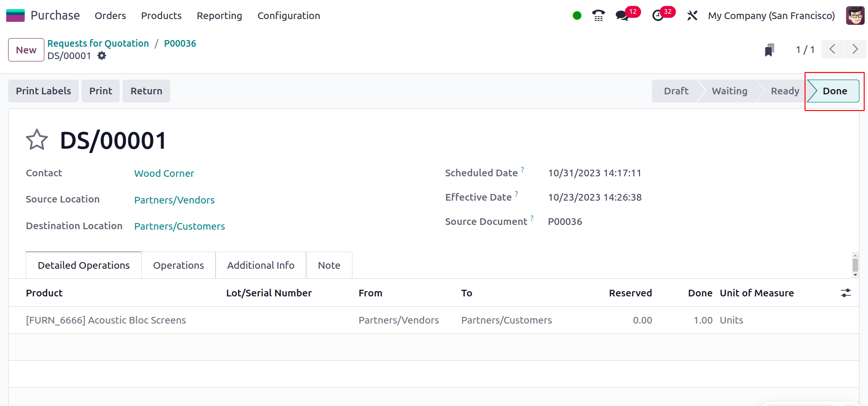Click the debug tools wrench icon
This screenshot has width=868, height=406.
(692, 16)
